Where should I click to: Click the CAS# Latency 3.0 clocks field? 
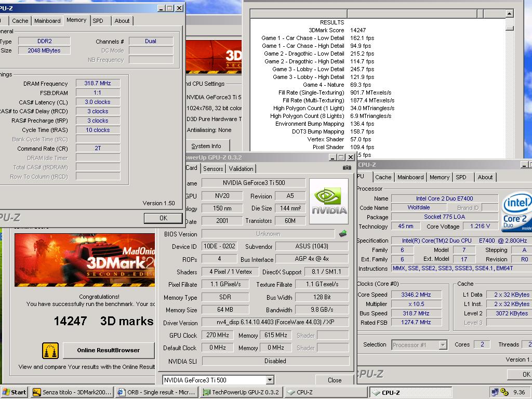[98, 102]
